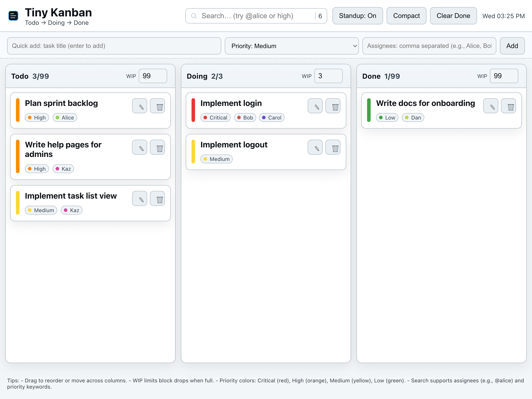Edit the Plan sprint backlog card
532x399 pixels.
[139, 106]
